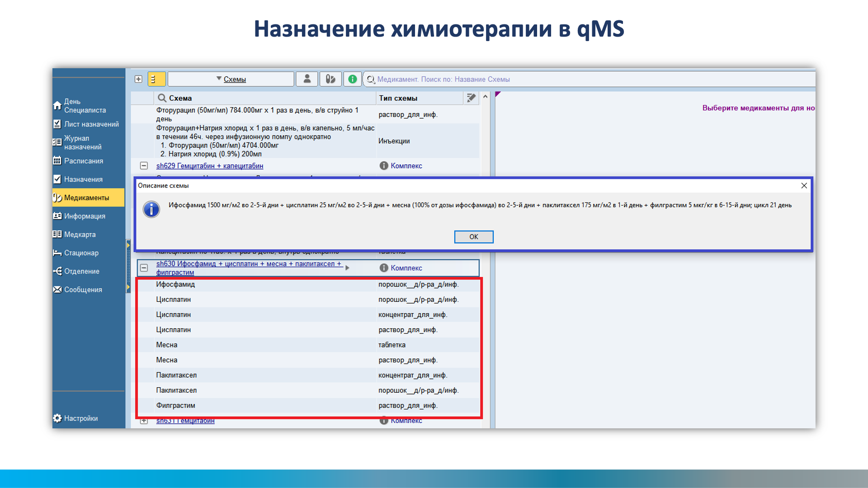
Task: Click the magnifier icon in Схема column header
Action: (162, 98)
